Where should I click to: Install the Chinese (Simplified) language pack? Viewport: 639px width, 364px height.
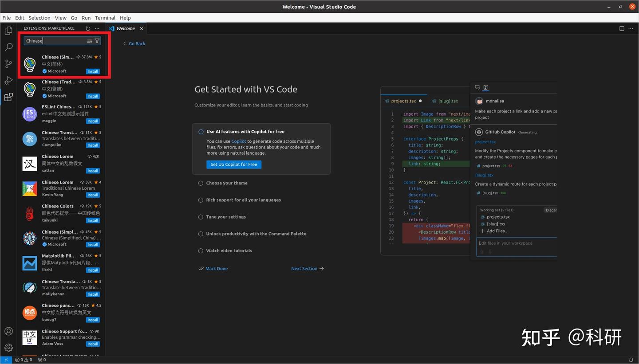click(92, 71)
